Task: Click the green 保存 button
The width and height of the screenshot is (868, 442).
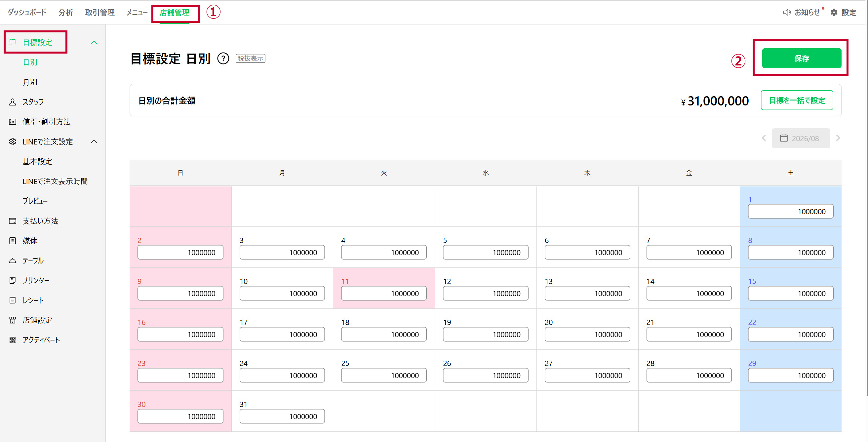Action: pyautogui.click(x=801, y=58)
